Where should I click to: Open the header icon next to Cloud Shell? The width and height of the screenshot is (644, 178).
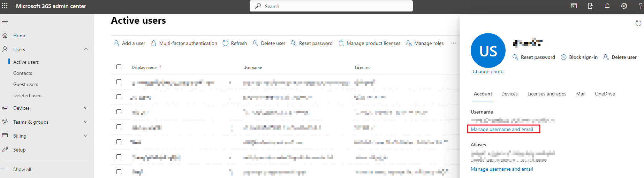click(x=591, y=6)
